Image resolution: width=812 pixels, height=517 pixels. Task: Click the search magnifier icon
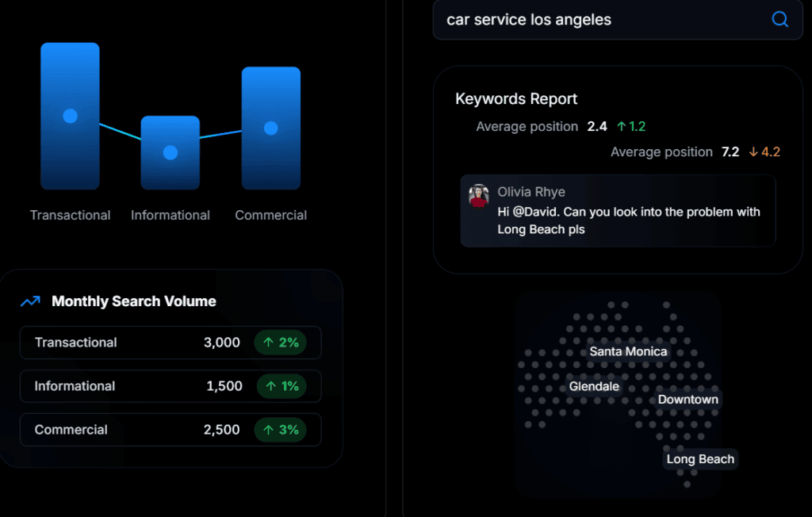click(x=779, y=19)
